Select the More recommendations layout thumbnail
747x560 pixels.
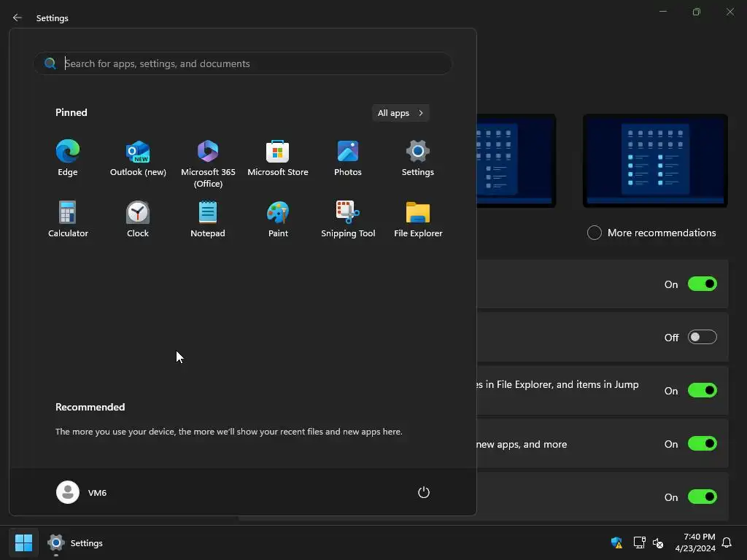655,161
